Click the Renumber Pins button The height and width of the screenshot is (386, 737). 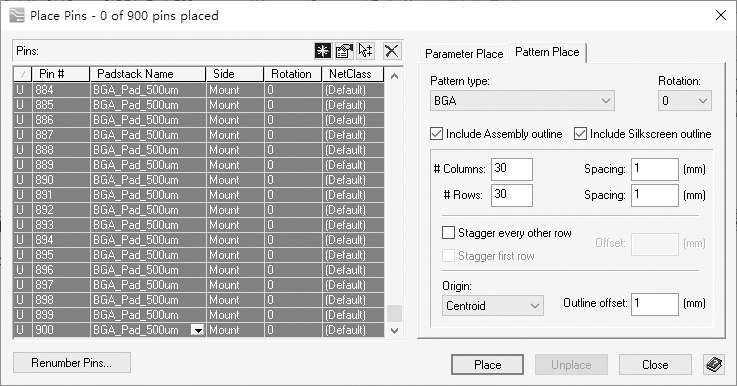(71, 363)
